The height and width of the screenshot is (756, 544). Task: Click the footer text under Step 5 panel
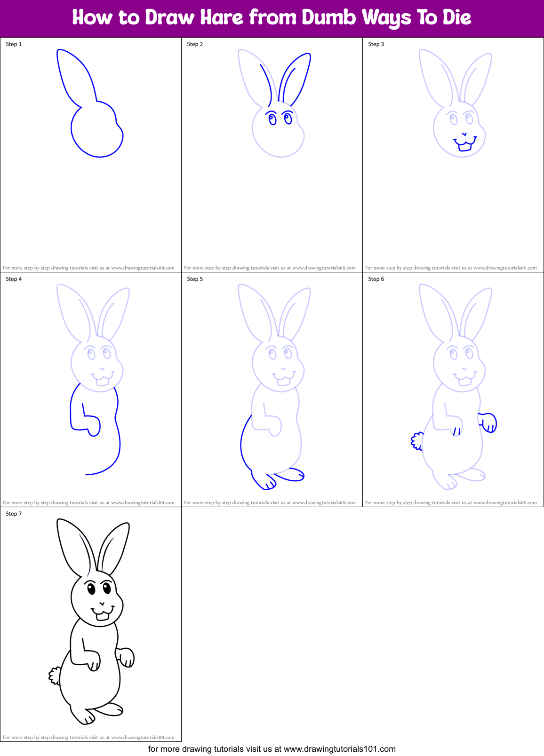coord(270,502)
